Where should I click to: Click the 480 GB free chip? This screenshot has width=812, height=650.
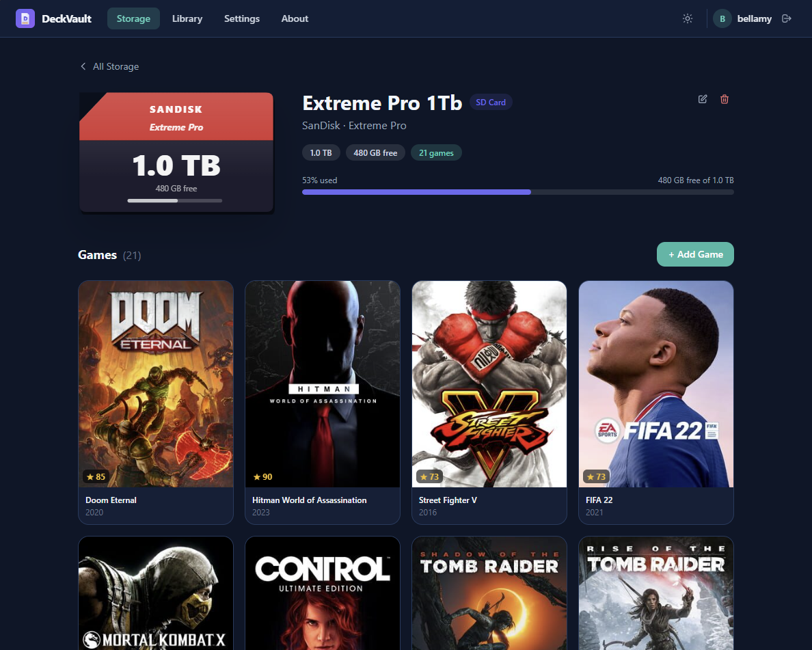[x=375, y=153]
